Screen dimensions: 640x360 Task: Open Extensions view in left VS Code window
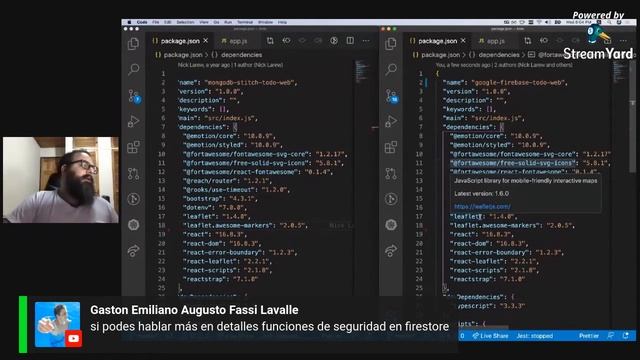click(133, 147)
